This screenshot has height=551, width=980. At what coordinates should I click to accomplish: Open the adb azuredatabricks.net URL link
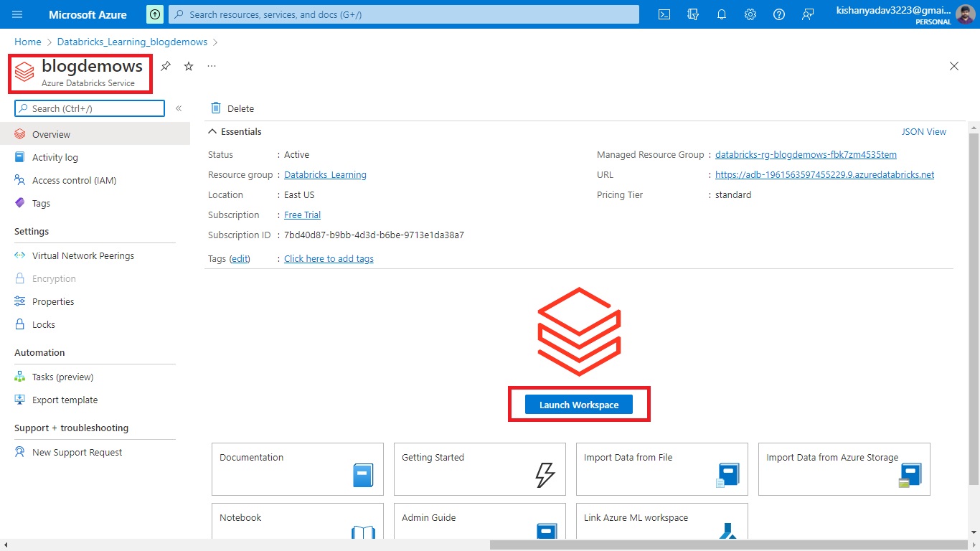point(824,174)
